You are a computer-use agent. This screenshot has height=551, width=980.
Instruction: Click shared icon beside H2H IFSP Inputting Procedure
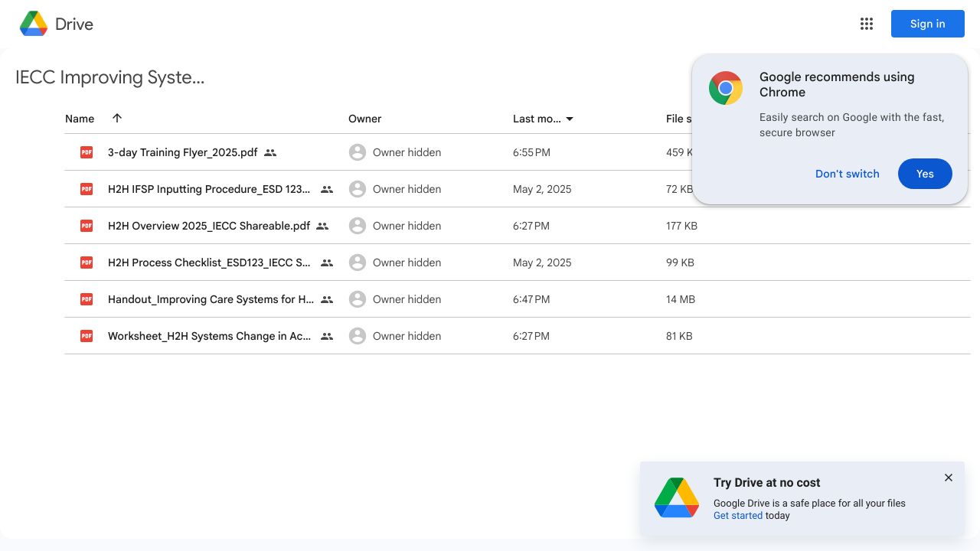tap(327, 189)
